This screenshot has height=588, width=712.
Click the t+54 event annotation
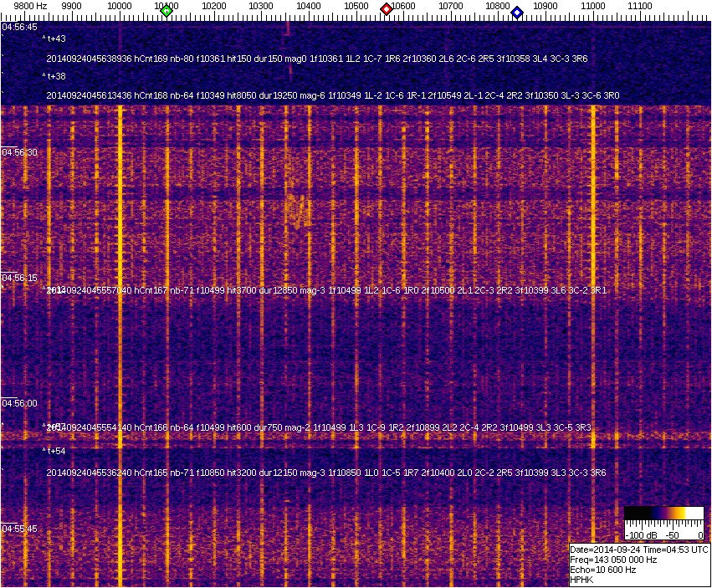point(55,452)
